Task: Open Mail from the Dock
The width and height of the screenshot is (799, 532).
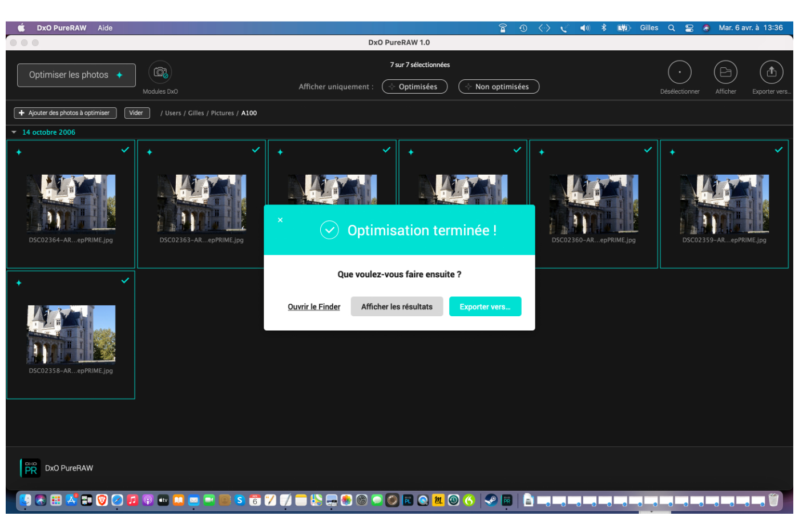Action: click(x=194, y=500)
